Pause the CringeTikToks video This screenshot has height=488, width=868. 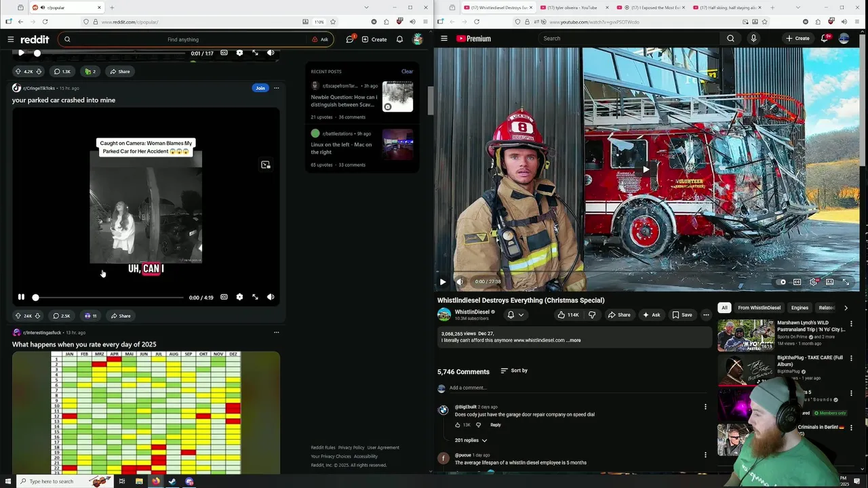pos(21,297)
